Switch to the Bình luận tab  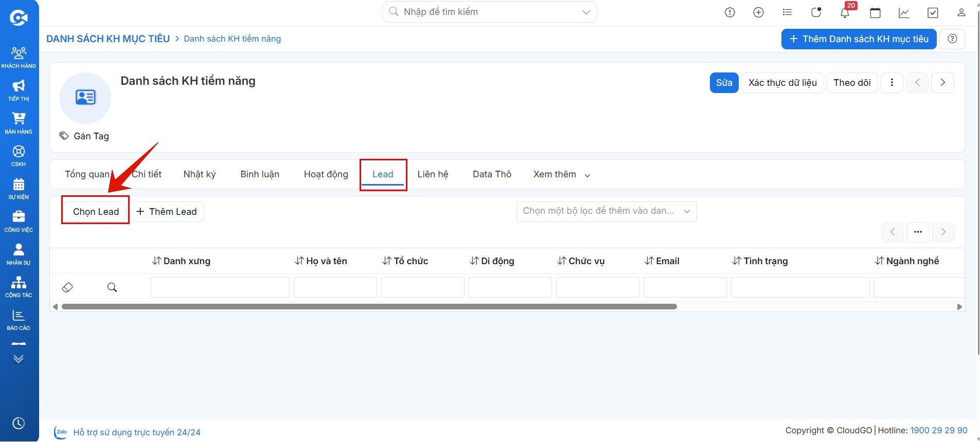(x=260, y=174)
